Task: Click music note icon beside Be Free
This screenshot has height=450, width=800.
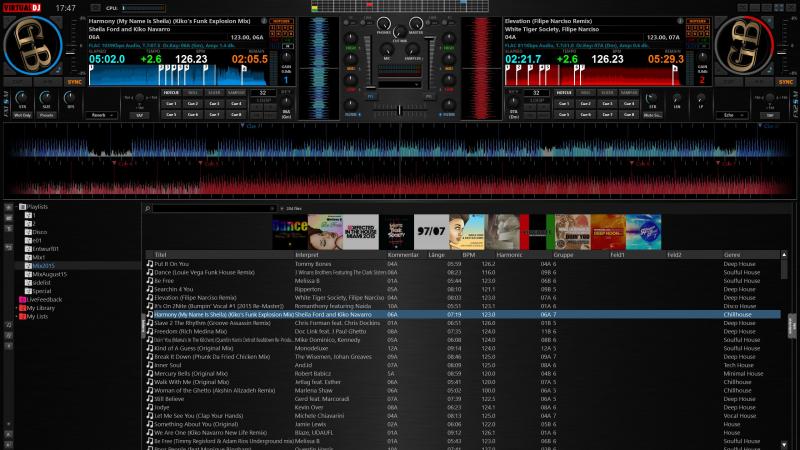Action: pos(149,281)
